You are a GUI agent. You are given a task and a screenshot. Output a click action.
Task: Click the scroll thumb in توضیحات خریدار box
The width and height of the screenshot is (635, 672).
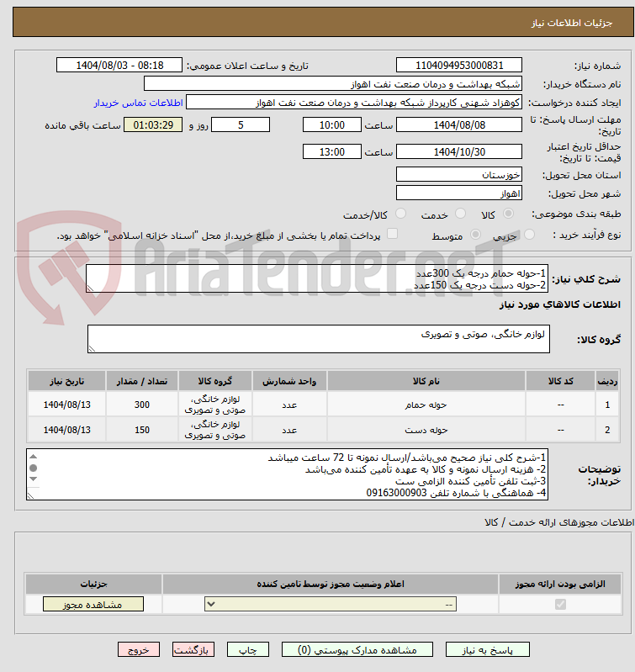coord(34,468)
